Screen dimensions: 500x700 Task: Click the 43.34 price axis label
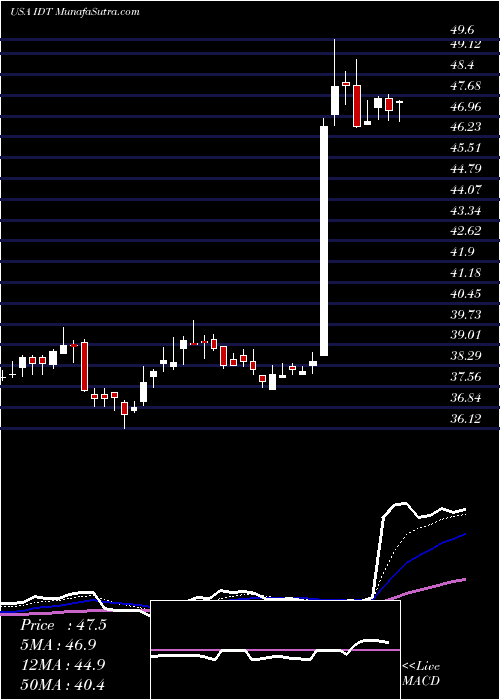click(466, 210)
